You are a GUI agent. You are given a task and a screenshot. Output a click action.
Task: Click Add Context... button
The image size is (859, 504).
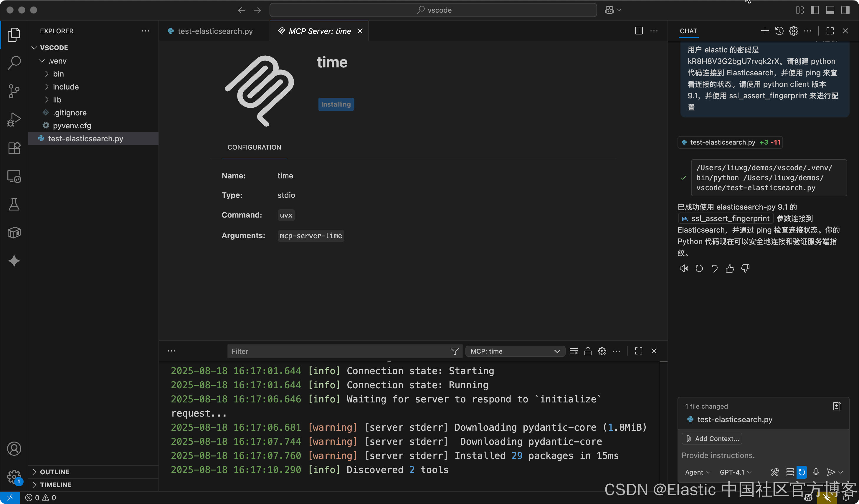coord(712,439)
